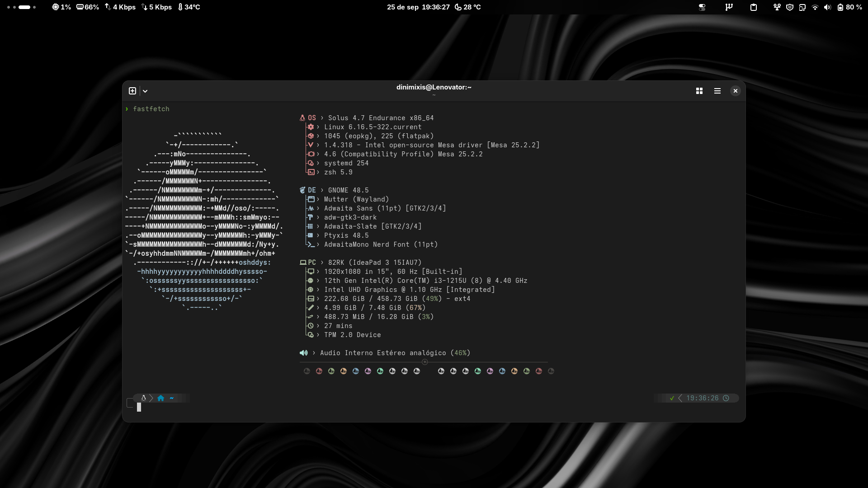
Task: Close the terminal window
Action: (x=736, y=91)
